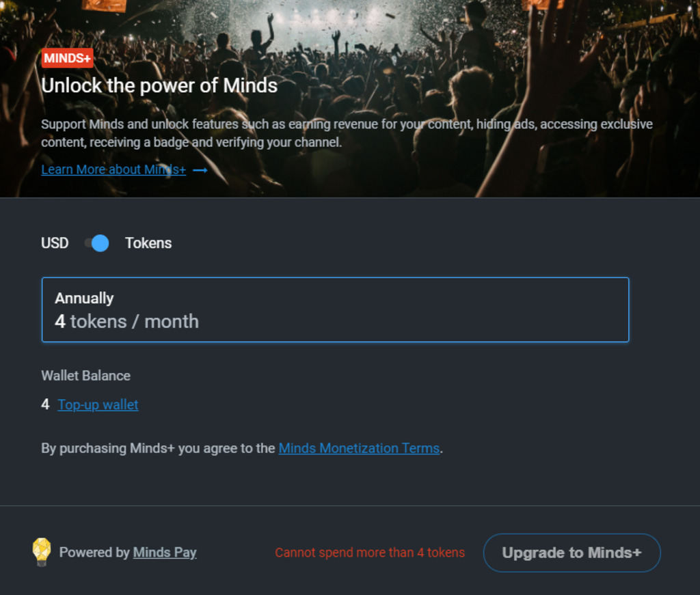Open the Minds Monetization Terms link

point(359,448)
